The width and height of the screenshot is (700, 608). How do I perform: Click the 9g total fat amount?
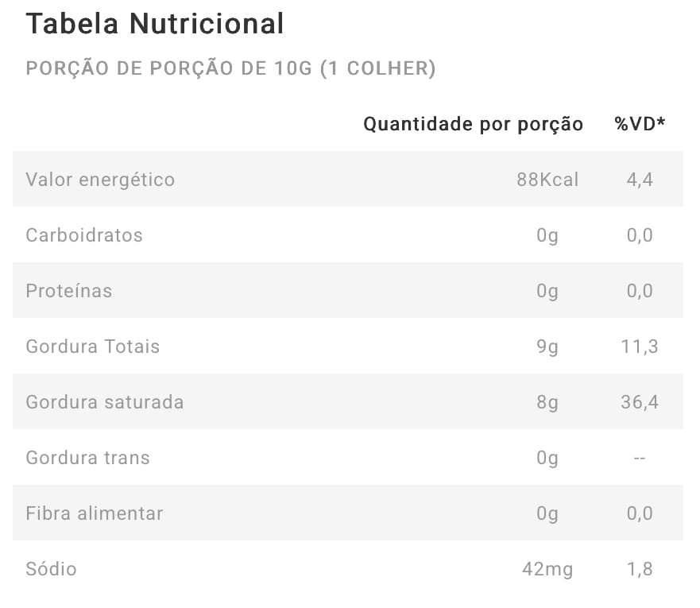(547, 347)
